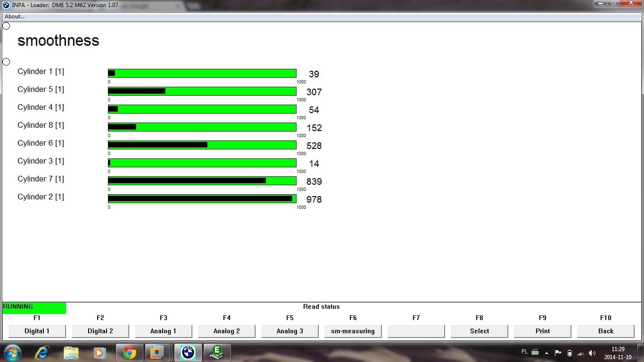Viewport: 644px width, 362px height.
Task: Click the volume speaker tray icon
Action: pyautogui.click(x=592, y=353)
